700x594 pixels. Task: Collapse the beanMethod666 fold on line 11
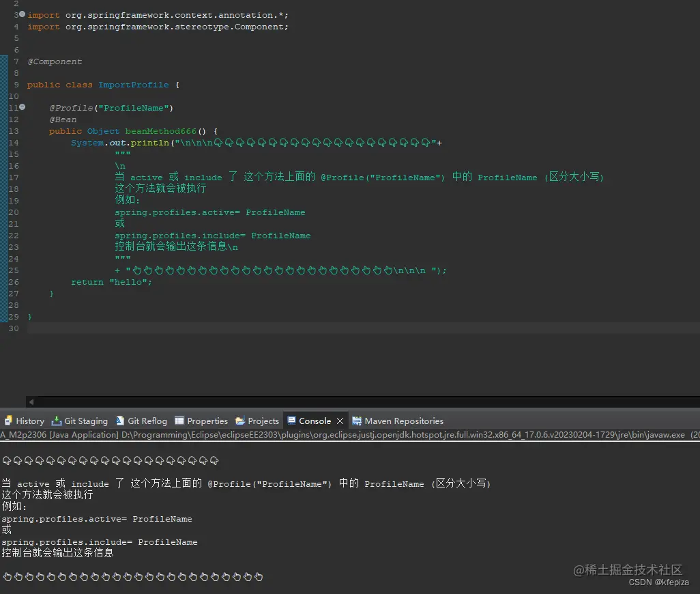23,107
